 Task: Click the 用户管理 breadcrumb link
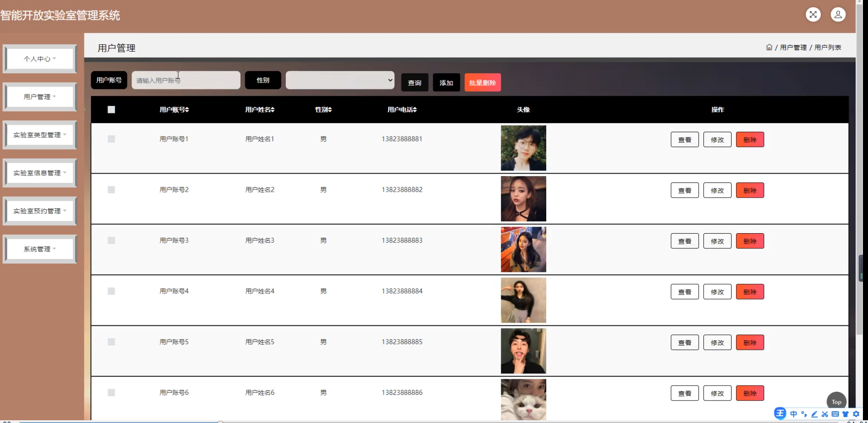(x=793, y=47)
